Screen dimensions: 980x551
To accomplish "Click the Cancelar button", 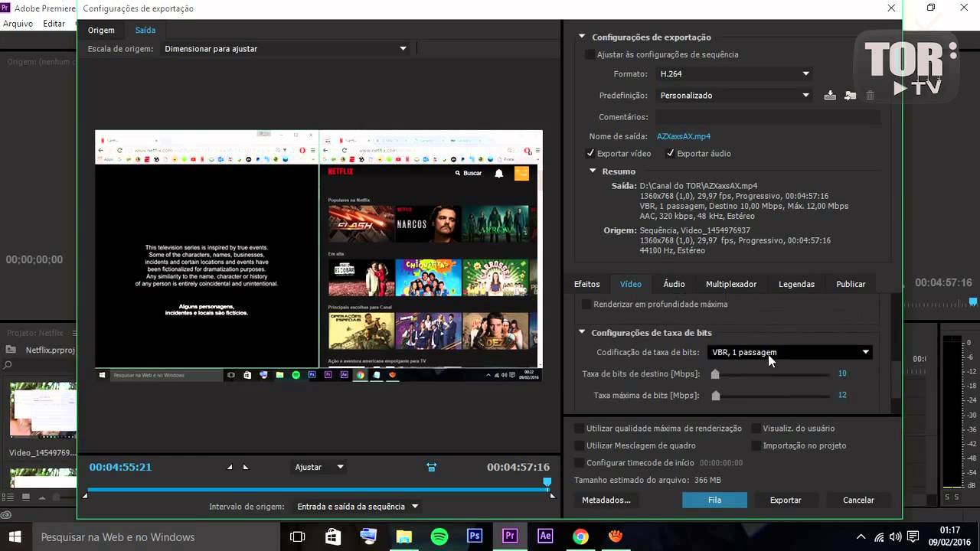I will [858, 500].
